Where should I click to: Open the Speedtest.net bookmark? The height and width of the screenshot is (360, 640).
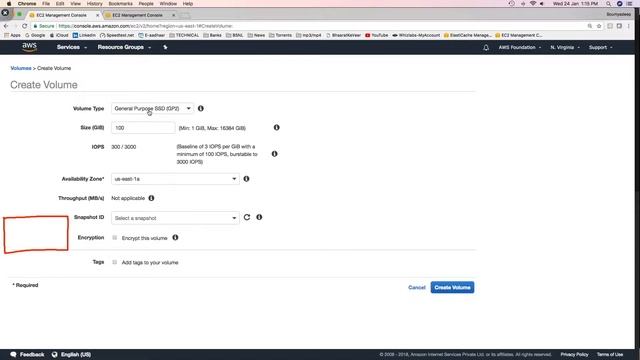point(117,36)
